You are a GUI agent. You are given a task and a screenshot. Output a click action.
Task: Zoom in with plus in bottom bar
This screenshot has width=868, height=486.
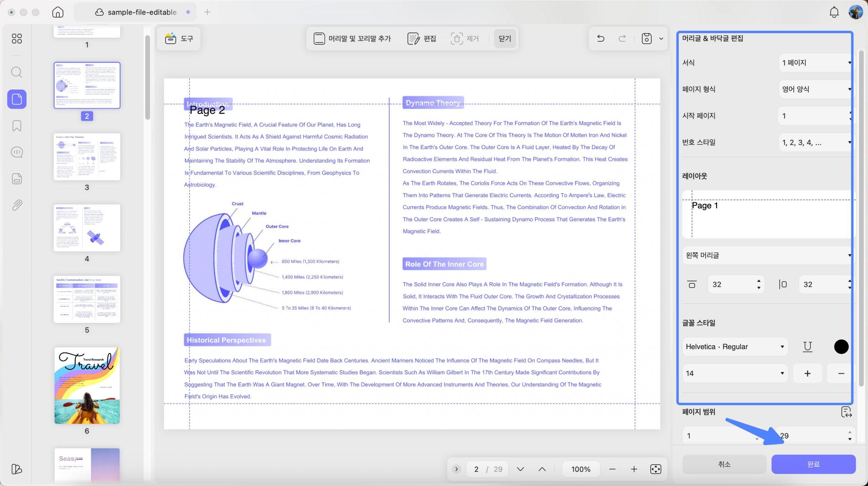pos(634,469)
